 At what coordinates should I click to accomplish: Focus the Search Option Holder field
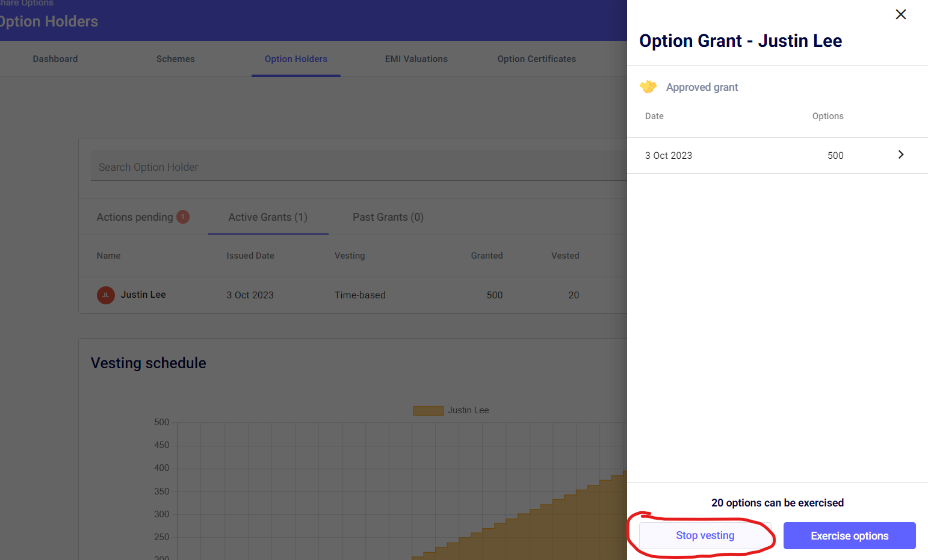pyautogui.click(x=355, y=167)
